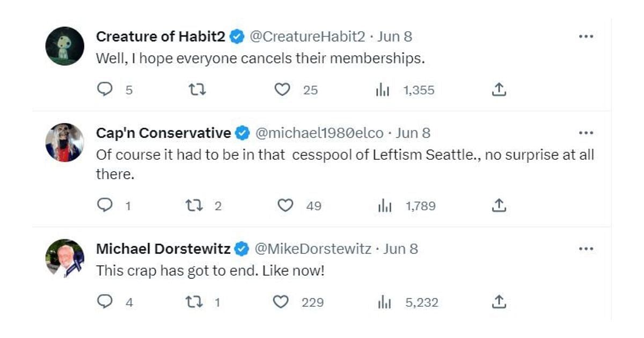Like Michael Dorstewitz's tweet with 229 likes
The image size is (644, 338).
tap(281, 302)
